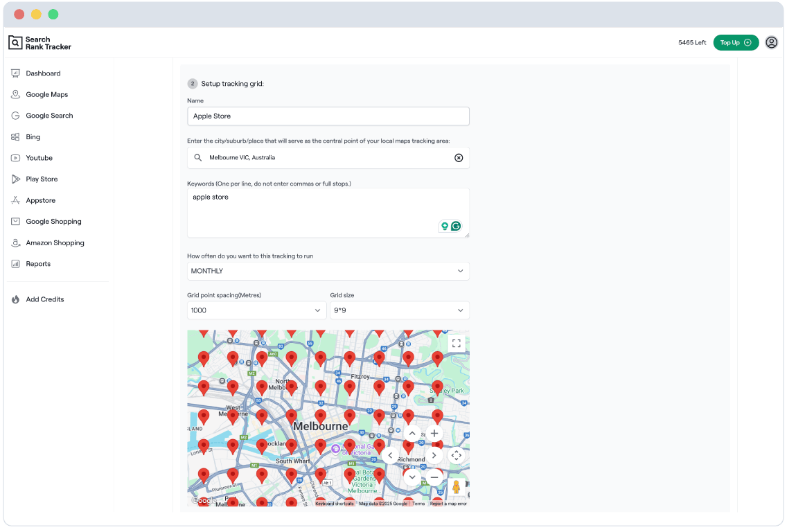
Task: Open the user profile avatar icon
Action: coord(772,43)
